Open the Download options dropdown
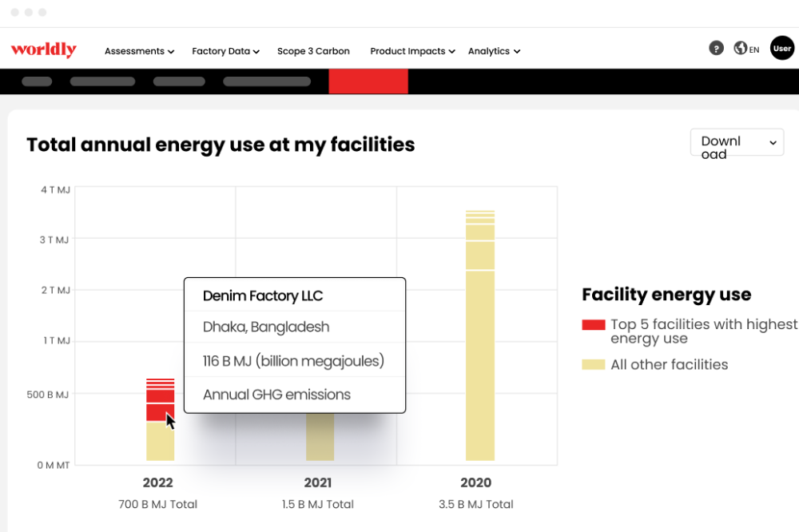Image resolution: width=799 pixels, height=532 pixels. [736, 141]
